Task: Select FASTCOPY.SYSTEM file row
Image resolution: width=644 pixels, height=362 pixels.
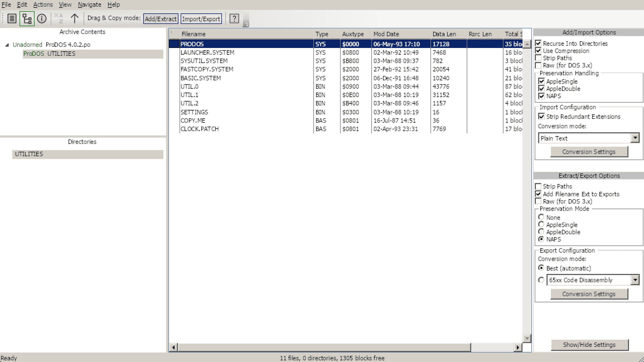Action: coord(346,69)
